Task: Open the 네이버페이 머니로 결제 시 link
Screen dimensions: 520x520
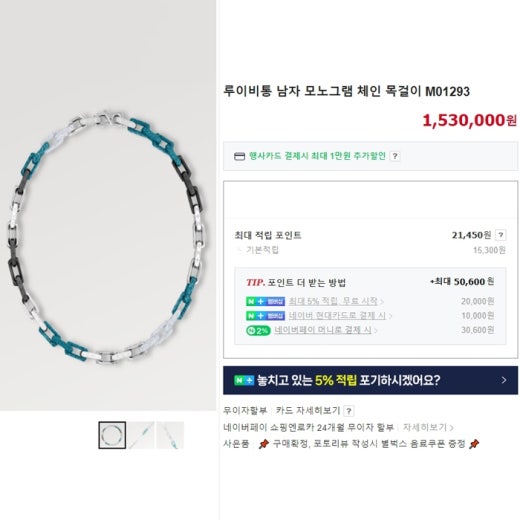Action: (325, 330)
